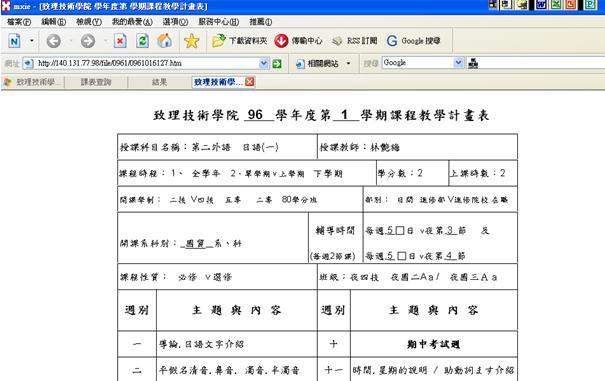The width and height of the screenshot is (605, 381).
Task: Open favorites with the yellow star icon
Action: click(191, 41)
